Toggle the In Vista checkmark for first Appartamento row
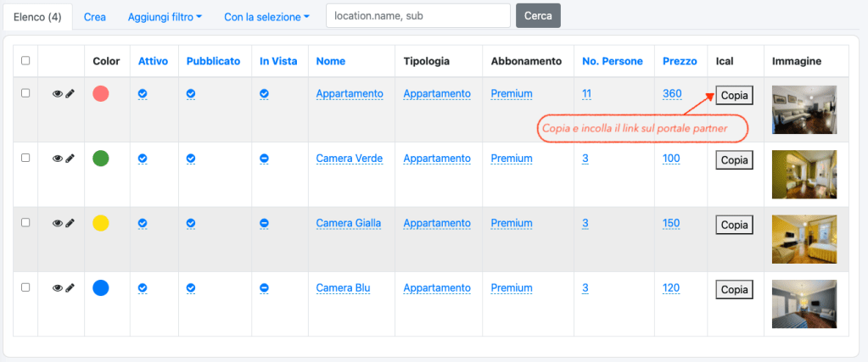868x362 pixels. 264,94
